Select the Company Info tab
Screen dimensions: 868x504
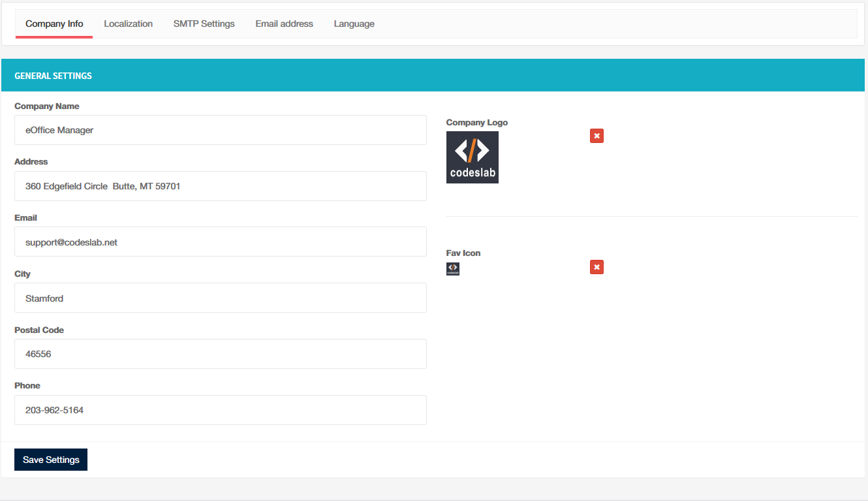point(54,24)
